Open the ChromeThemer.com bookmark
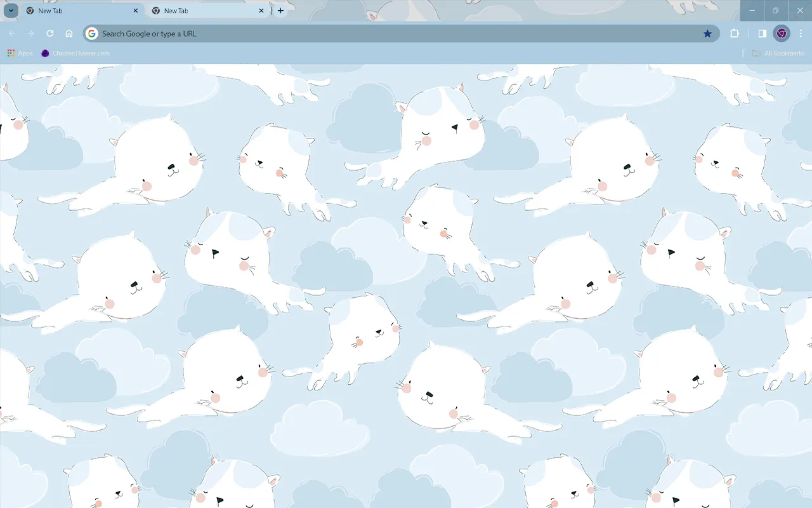 coord(75,53)
